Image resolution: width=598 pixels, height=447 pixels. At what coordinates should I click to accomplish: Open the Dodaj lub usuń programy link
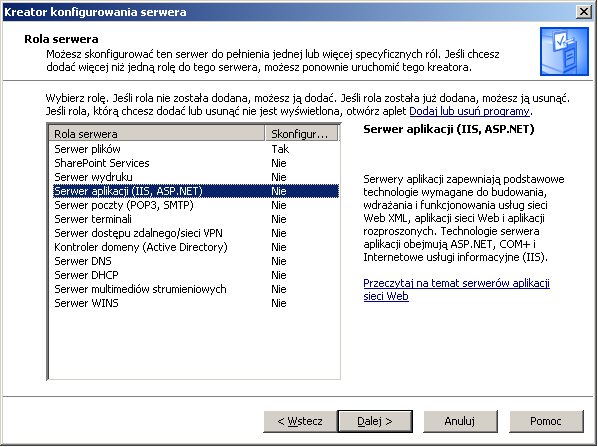(x=469, y=111)
